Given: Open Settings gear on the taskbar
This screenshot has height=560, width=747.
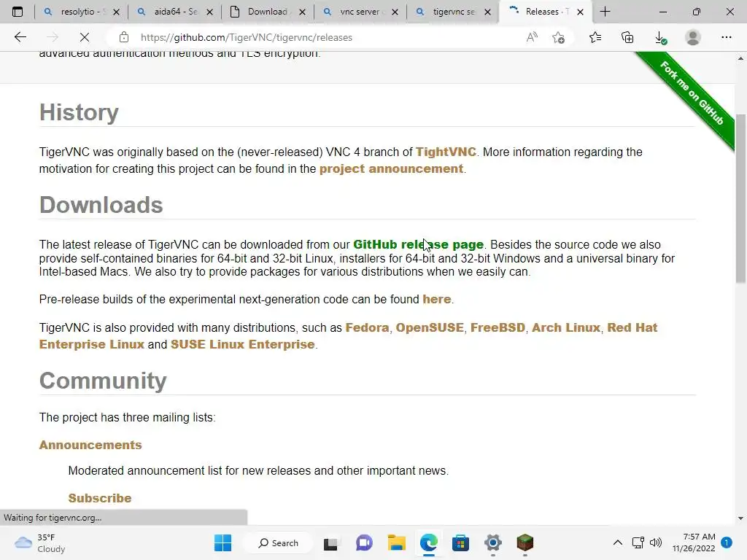Looking at the screenshot, I should tap(493, 542).
